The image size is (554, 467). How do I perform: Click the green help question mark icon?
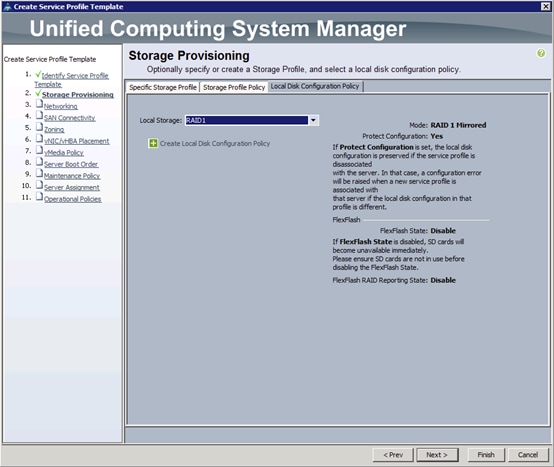(541, 53)
